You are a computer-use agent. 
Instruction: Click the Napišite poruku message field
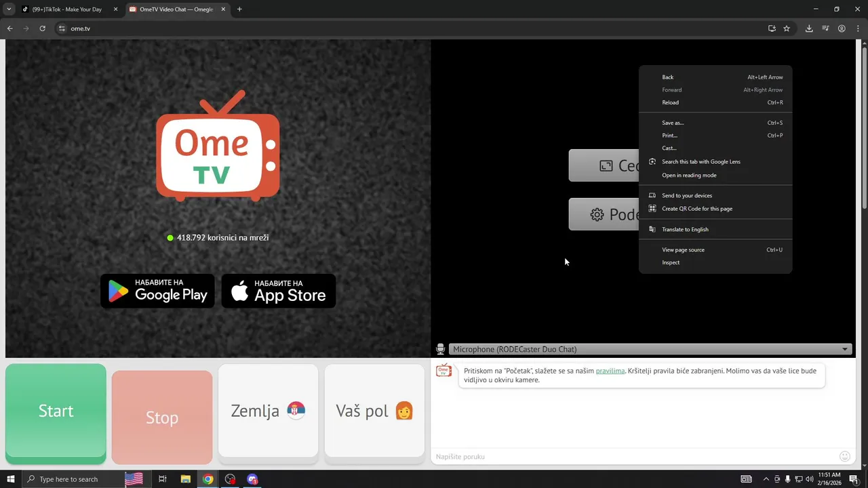tap(635, 456)
